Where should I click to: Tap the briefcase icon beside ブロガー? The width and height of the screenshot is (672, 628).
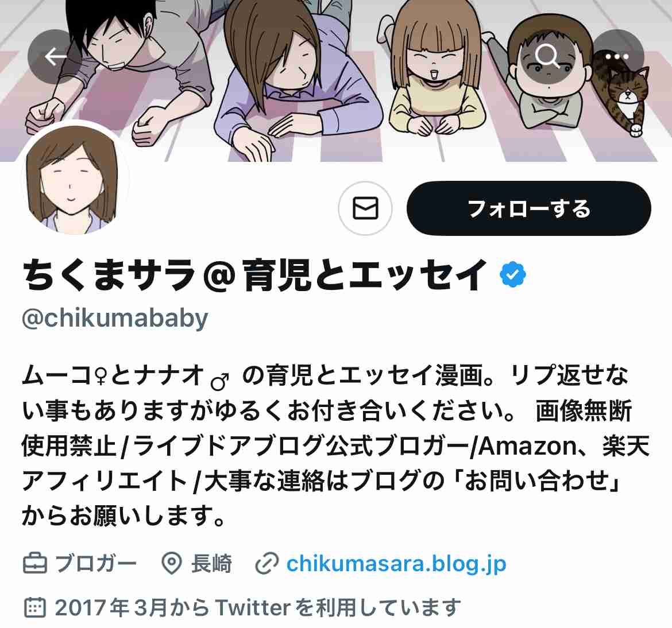click(x=34, y=563)
